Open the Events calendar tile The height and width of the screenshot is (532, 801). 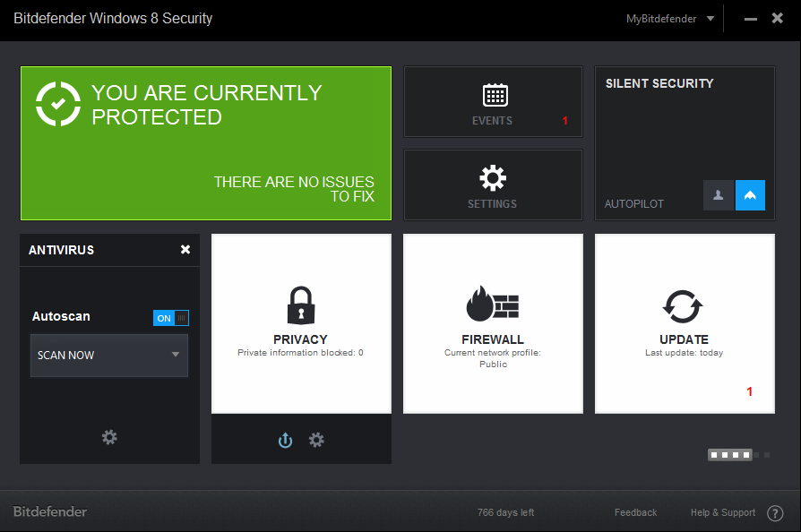493,101
